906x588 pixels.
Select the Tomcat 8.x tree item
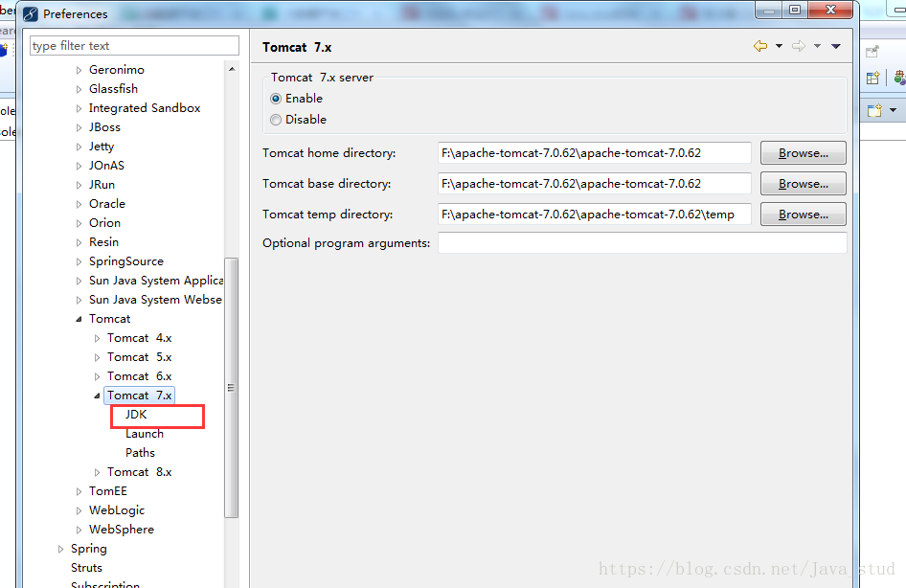click(139, 472)
